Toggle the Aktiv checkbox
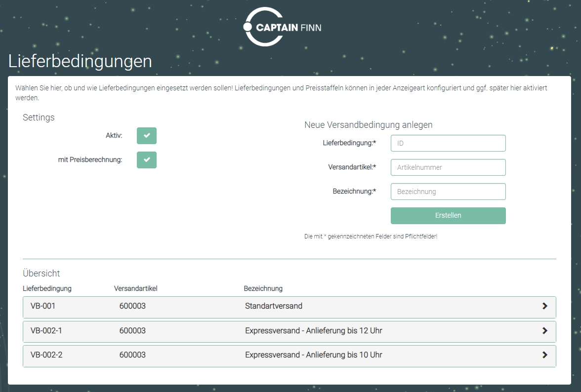The height and width of the screenshot is (392, 581). tap(146, 136)
